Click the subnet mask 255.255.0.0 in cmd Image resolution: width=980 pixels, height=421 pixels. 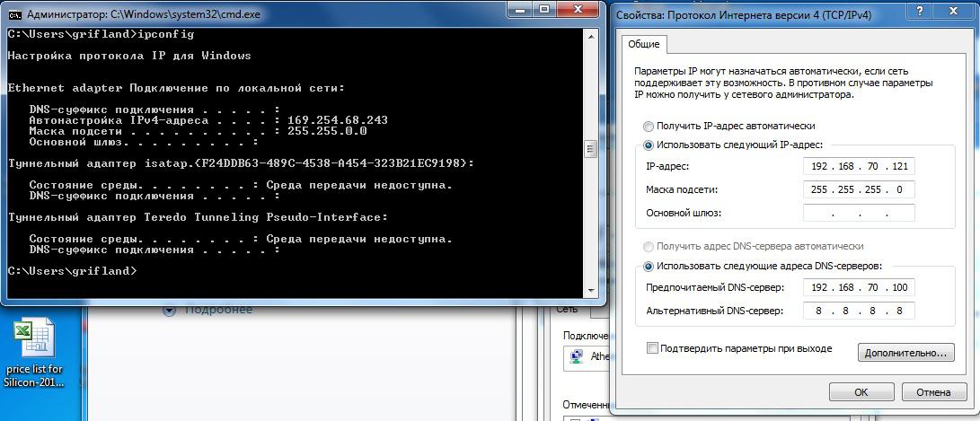(327, 131)
